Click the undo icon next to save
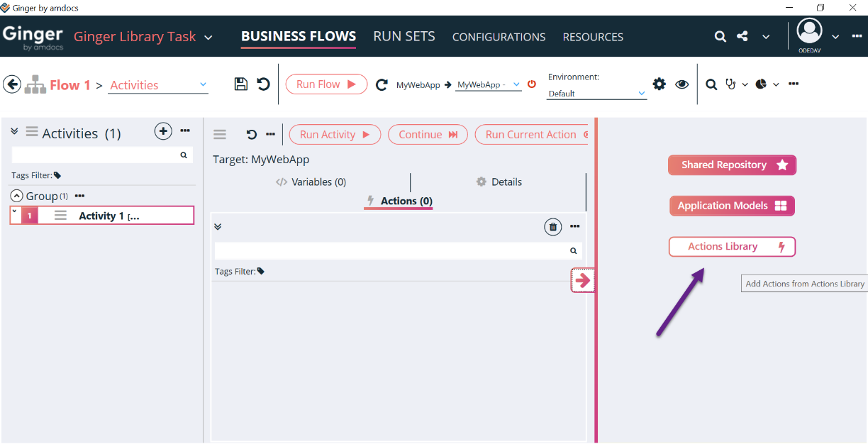The height and width of the screenshot is (444, 868). 263,84
